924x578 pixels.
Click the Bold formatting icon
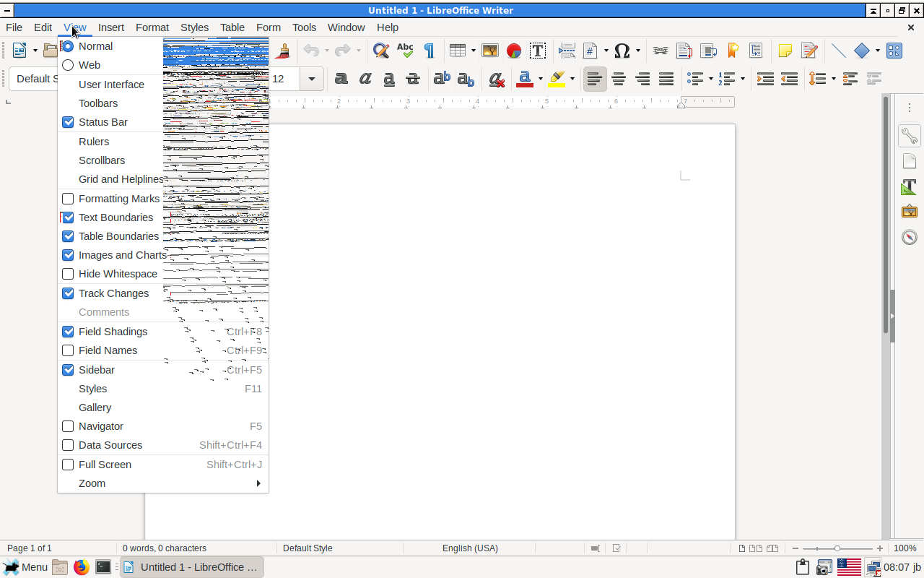[x=341, y=79]
